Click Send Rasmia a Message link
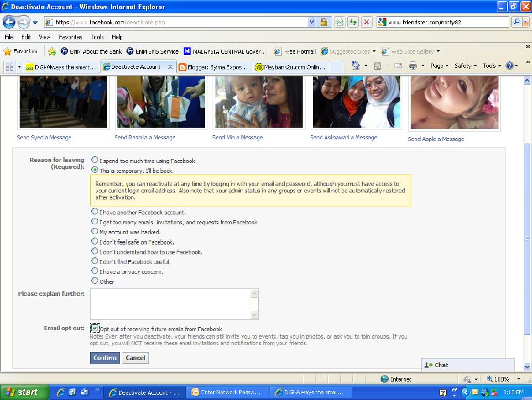Screen dimensions: 532x400 click(145, 137)
